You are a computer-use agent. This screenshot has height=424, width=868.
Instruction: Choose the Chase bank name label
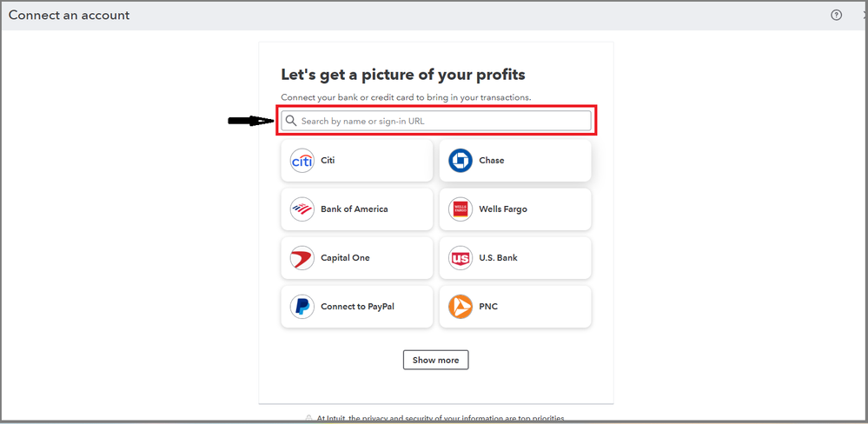tap(492, 161)
